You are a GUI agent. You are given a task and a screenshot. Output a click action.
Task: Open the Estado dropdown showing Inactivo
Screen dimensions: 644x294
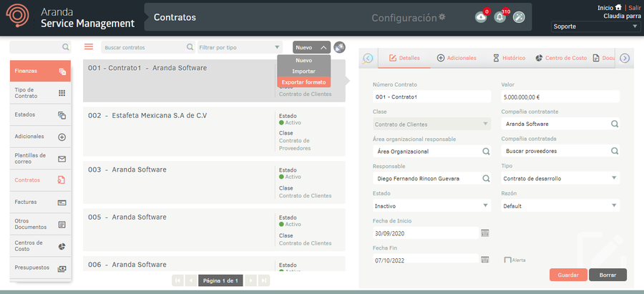(431, 206)
